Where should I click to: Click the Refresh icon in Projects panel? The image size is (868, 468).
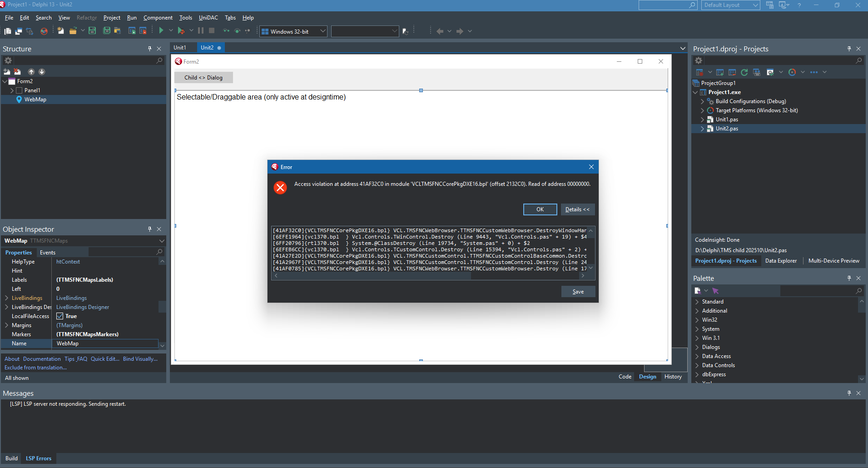click(744, 72)
